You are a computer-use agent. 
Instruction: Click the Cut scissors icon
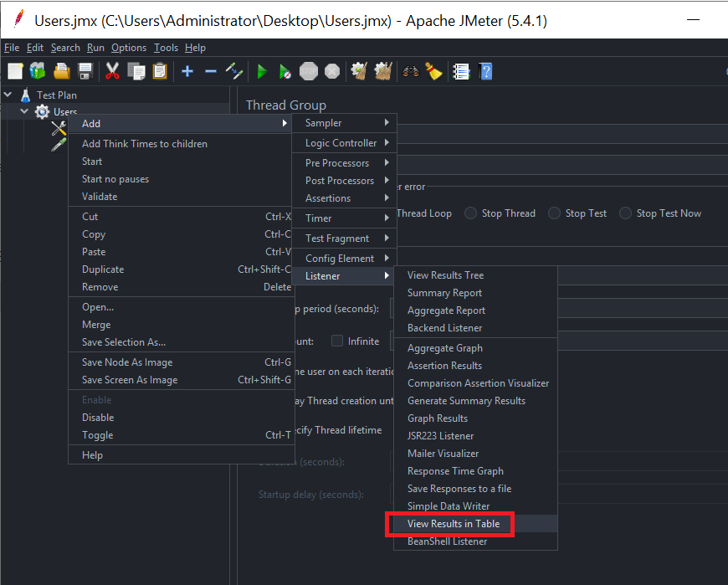(x=112, y=71)
